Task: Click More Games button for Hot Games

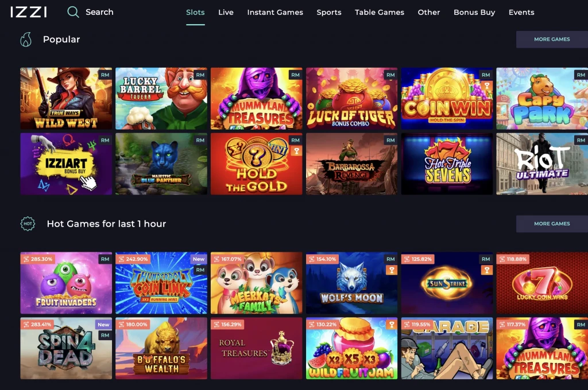Action: click(552, 224)
